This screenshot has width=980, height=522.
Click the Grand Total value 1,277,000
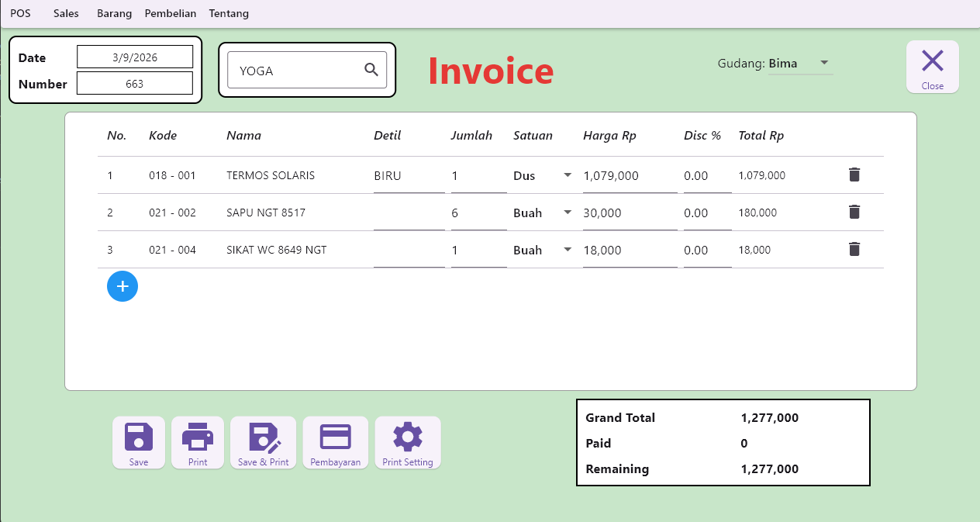point(770,417)
